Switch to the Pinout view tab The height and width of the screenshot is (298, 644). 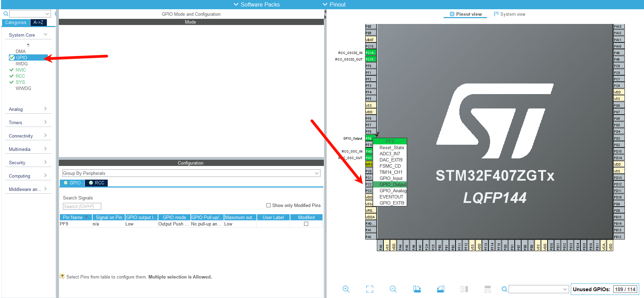465,14
